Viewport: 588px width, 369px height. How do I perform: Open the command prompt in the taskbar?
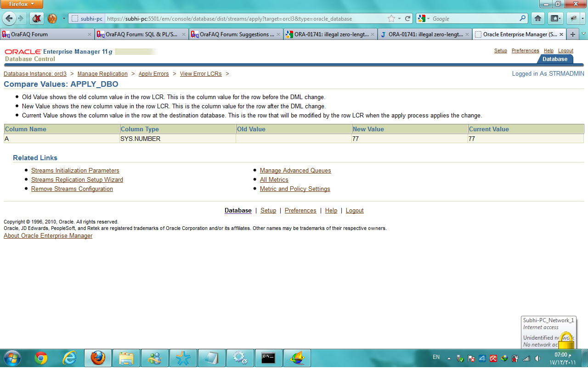(268, 358)
